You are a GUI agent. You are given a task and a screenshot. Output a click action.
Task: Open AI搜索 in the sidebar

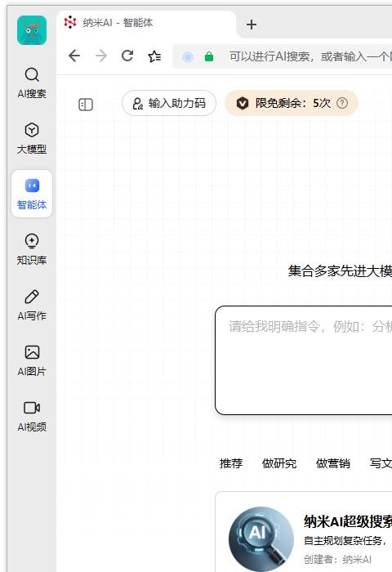[x=32, y=83]
